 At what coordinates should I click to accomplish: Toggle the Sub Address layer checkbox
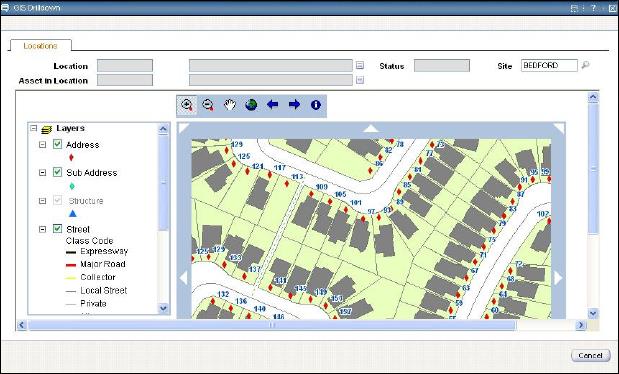(57, 172)
